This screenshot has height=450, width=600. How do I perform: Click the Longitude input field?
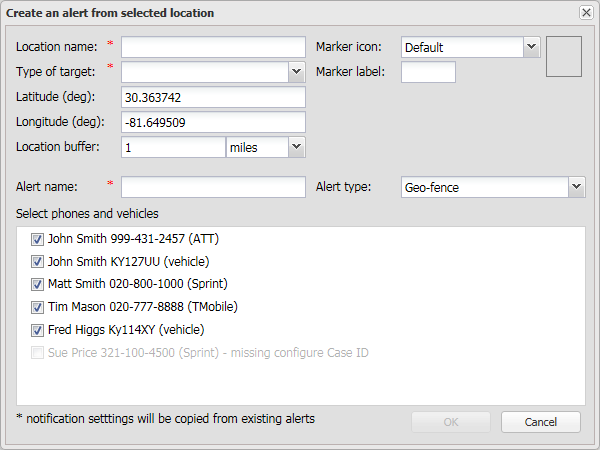[x=213, y=122]
